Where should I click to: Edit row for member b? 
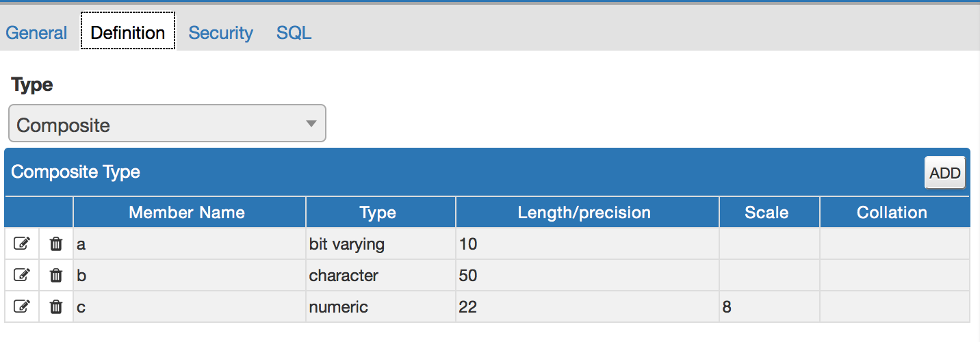coord(22,275)
